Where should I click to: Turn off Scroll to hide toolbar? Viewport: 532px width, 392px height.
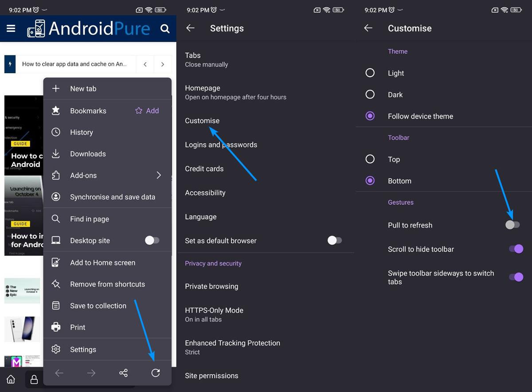click(516, 249)
